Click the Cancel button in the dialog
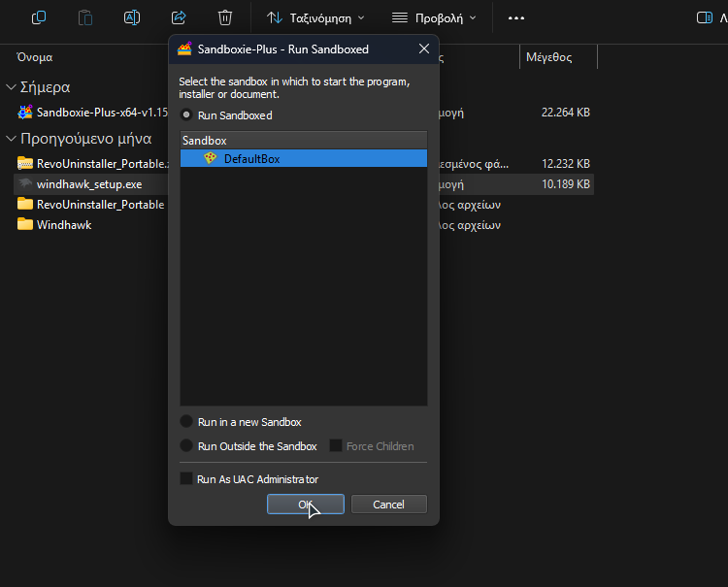This screenshot has height=587, width=728. coord(389,504)
